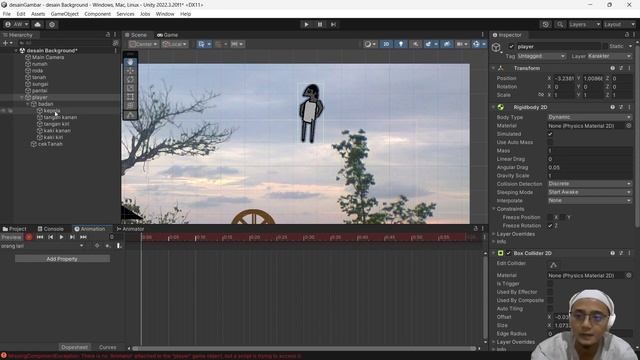This screenshot has height=360, width=640.
Task: Toggle Freeze Position X checkbox
Action: click(x=550, y=217)
